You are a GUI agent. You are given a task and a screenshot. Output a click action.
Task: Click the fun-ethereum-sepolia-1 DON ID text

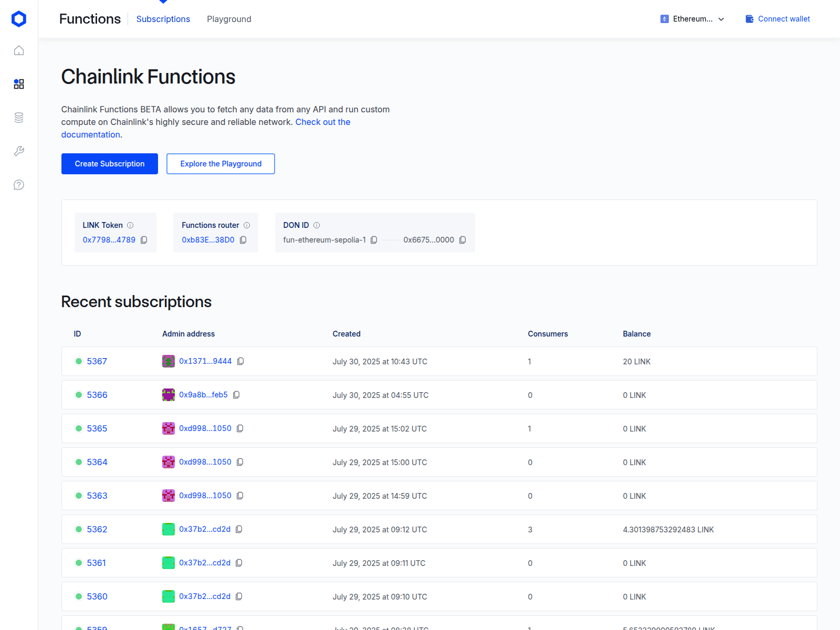pos(324,240)
